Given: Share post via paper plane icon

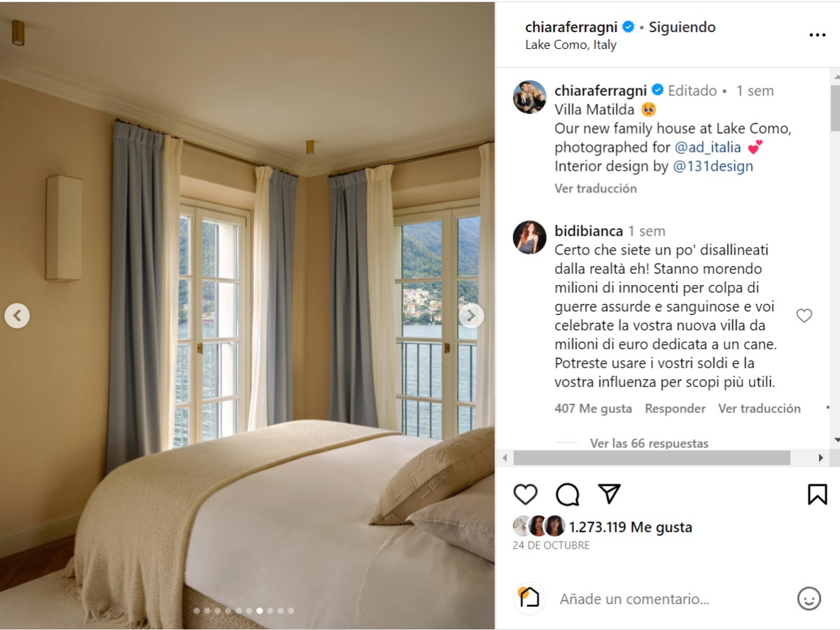Looking at the screenshot, I should 610,493.
